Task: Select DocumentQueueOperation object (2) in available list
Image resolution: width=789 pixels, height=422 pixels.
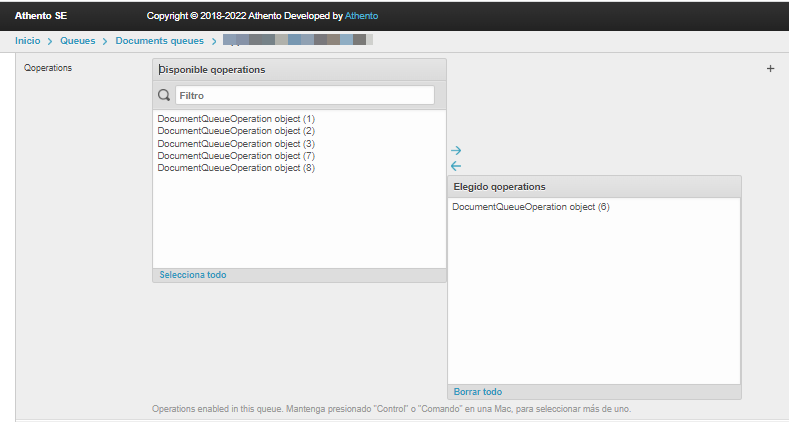Action: coord(236,131)
